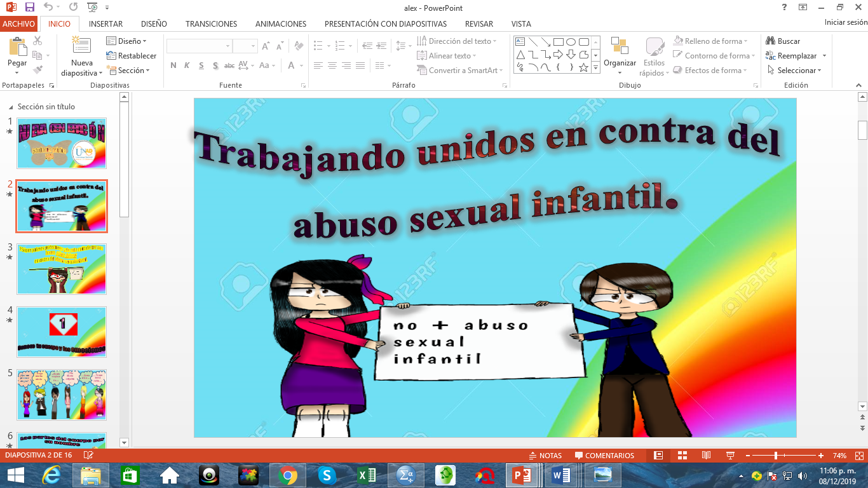Open the font name combo box
This screenshot has height=488, width=868.
coord(199,46)
